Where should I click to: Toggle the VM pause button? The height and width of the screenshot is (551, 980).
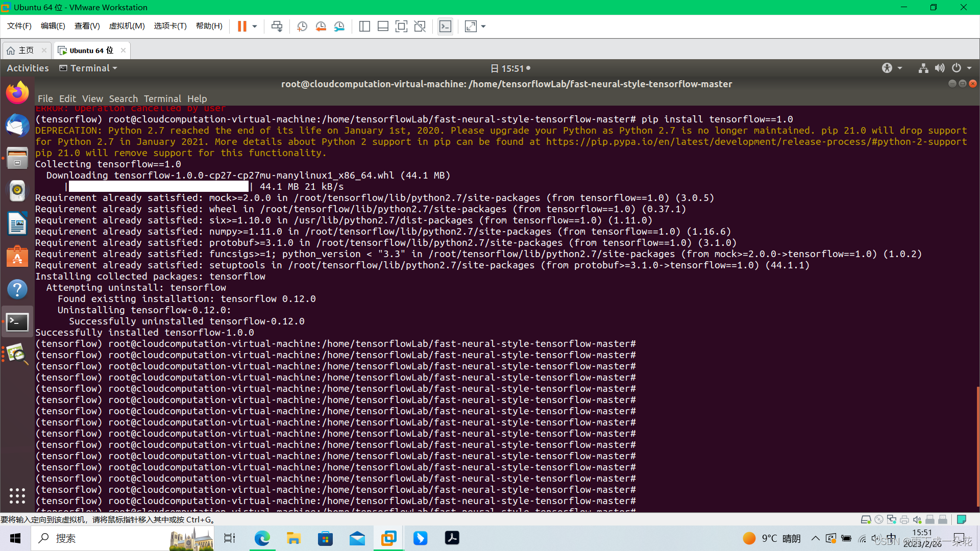tap(242, 27)
